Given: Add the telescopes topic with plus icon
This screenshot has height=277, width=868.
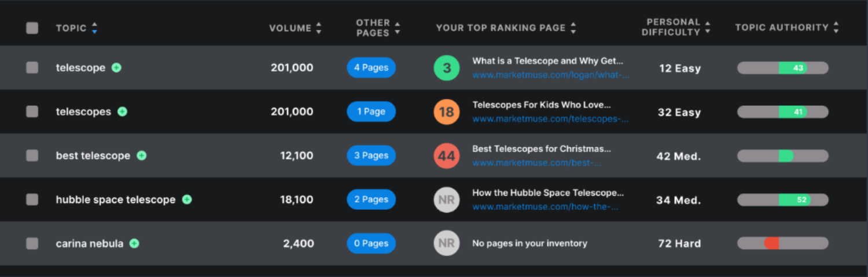Looking at the screenshot, I should pyautogui.click(x=122, y=112).
